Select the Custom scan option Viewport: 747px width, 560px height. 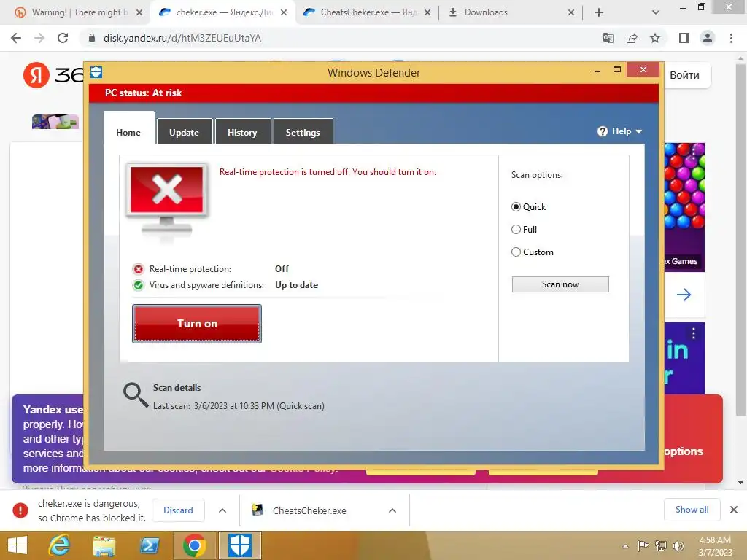tap(516, 252)
